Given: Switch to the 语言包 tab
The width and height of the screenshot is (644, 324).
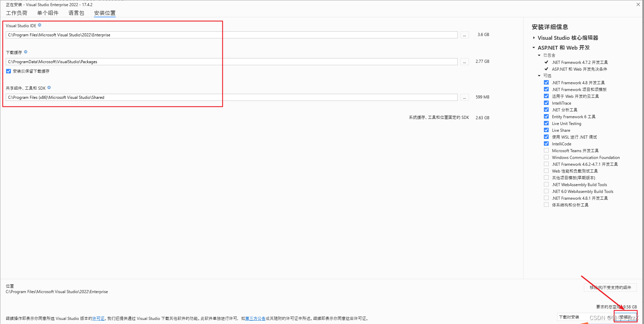Looking at the screenshot, I should 76,13.
